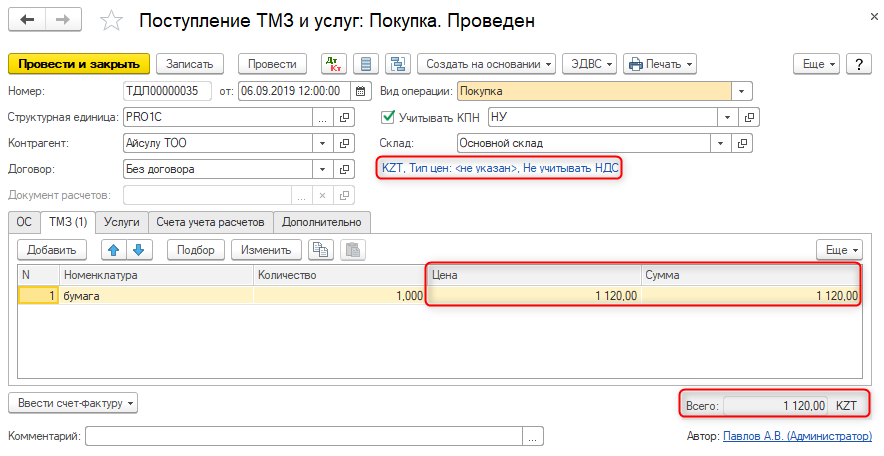884x456 pixels.
Task: Click the Дт/Кт postings icon
Action: (332, 64)
